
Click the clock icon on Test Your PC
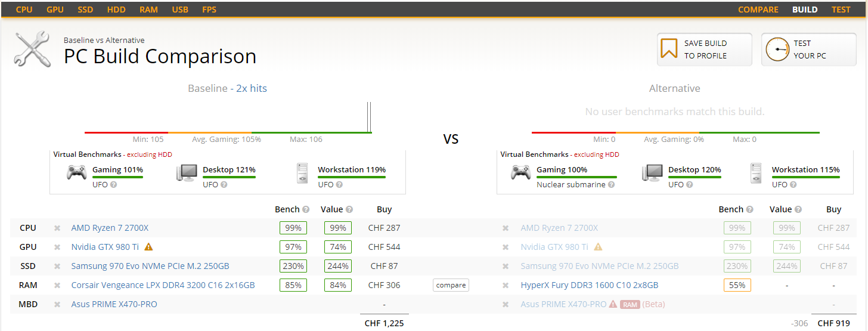point(777,50)
